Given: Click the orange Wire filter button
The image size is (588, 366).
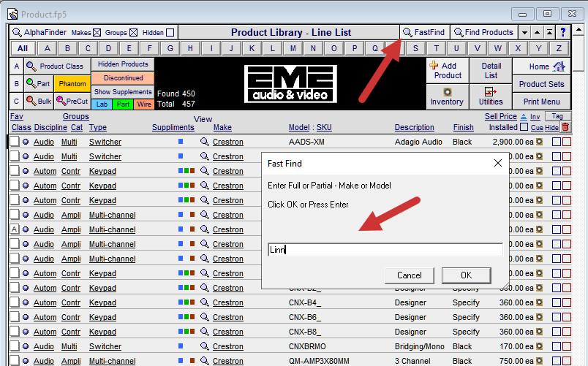Looking at the screenshot, I should point(143,104).
